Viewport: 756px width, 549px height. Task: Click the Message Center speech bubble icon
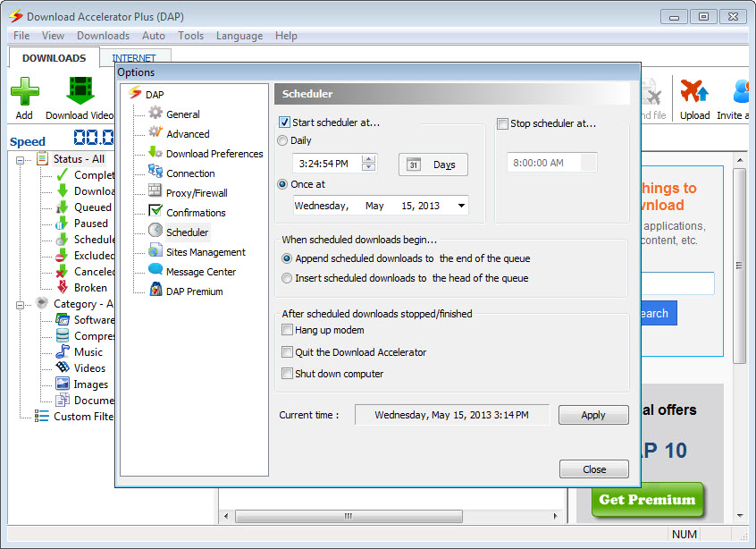(x=155, y=270)
